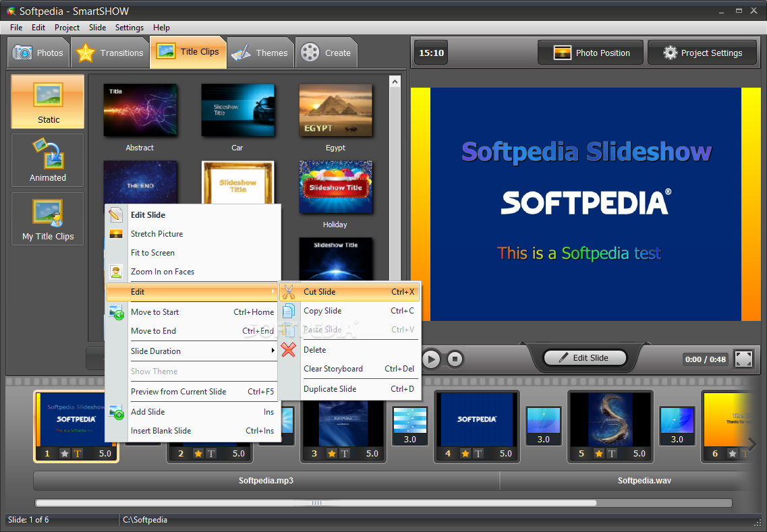Open the Help menu

(161, 28)
